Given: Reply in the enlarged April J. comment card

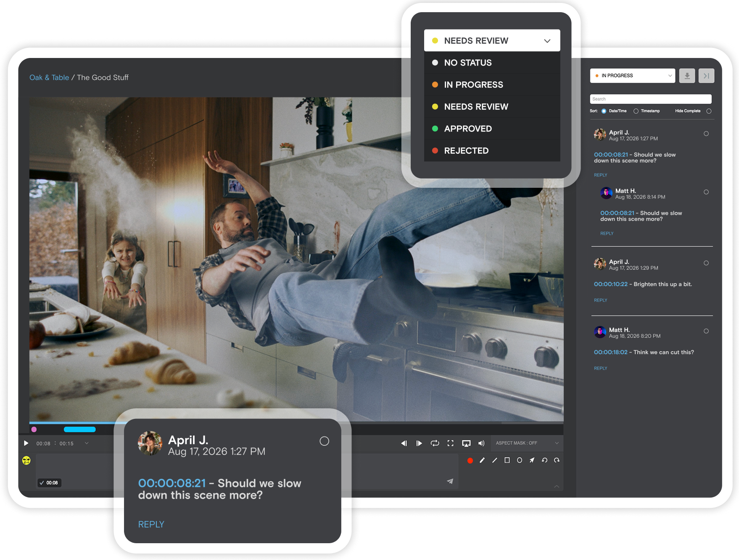Looking at the screenshot, I should pos(151,524).
